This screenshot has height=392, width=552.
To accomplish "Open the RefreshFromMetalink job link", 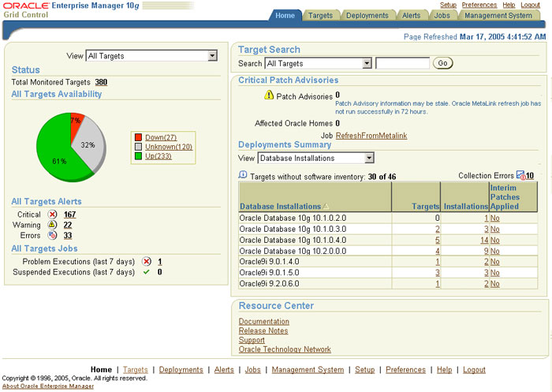I will (x=371, y=136).
